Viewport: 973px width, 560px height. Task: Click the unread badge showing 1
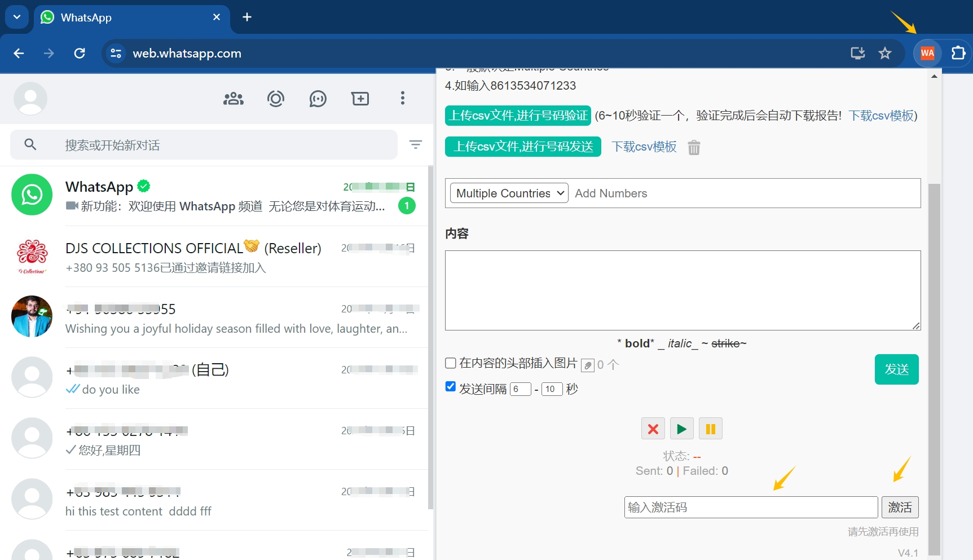point(407,206)
